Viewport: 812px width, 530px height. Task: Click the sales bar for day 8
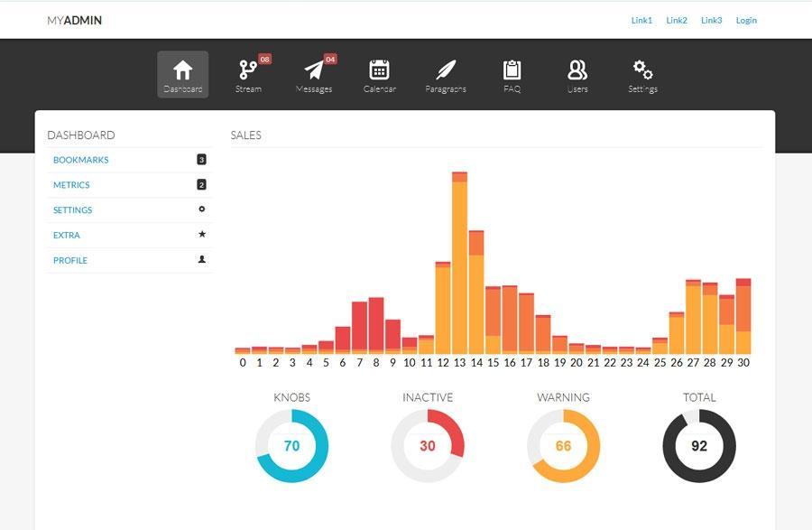coord(376,326)
